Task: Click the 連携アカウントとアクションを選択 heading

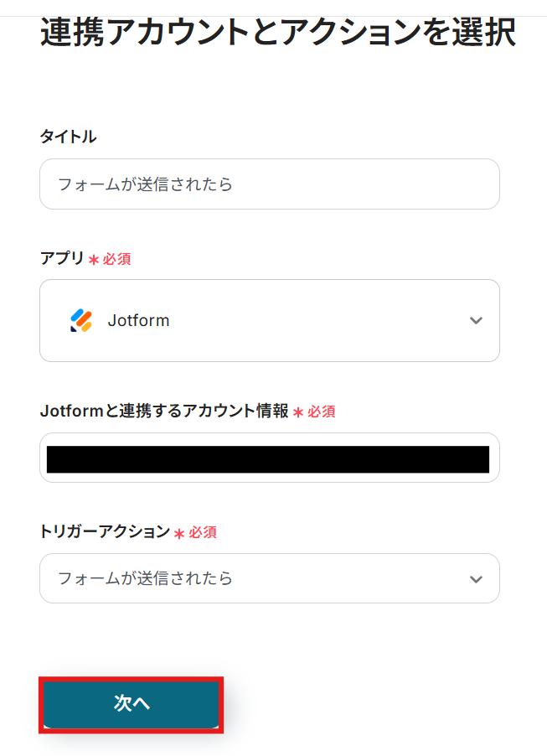Action: point(277,34)
